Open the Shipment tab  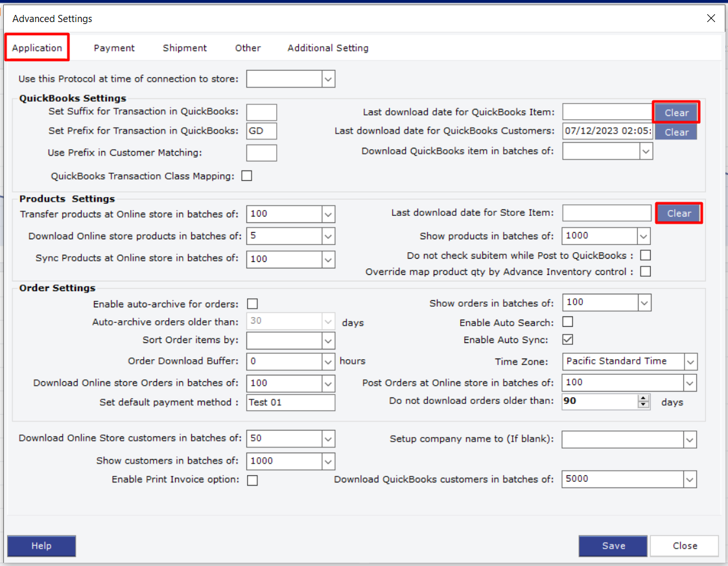tap(185, 48)
